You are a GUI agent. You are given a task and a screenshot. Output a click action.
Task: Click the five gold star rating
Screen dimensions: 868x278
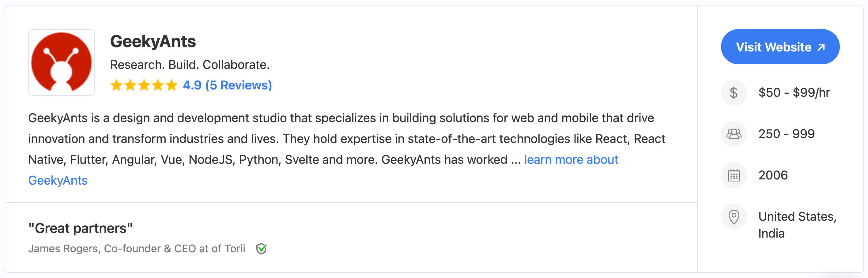pyautogui.click(x=144, y=85)
